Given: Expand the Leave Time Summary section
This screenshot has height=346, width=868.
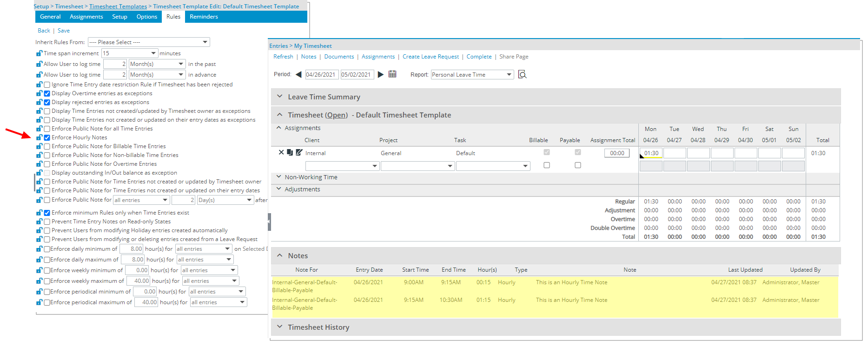Looking at the screenshot, I should (x=280, y=97).
